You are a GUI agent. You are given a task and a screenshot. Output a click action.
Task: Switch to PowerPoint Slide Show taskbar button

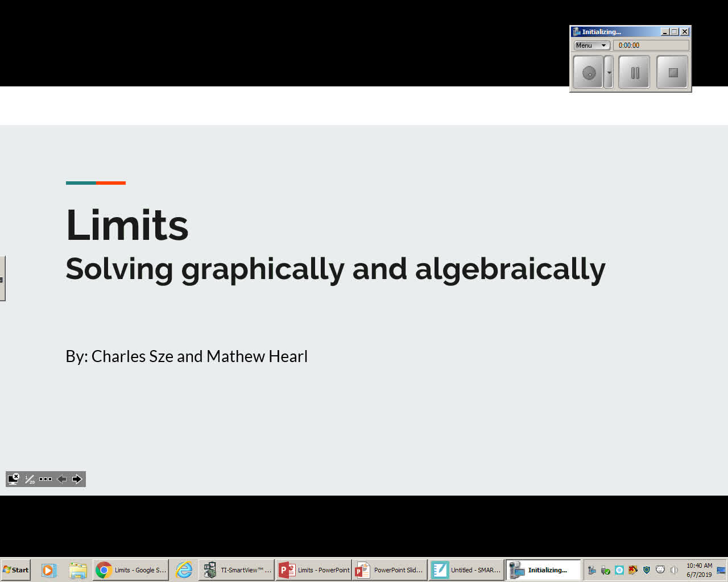[x=390, y=570]
